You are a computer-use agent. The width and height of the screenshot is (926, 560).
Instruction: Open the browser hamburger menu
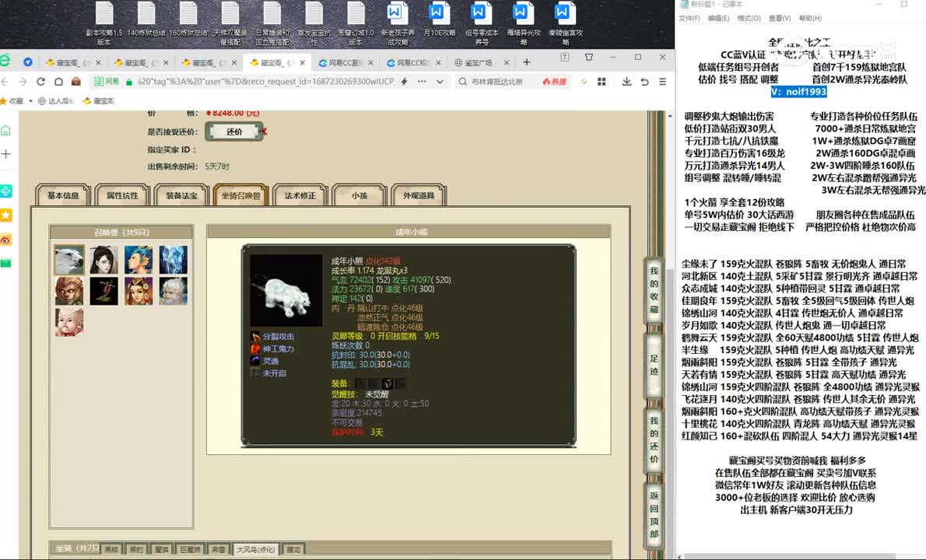point(663,82)
